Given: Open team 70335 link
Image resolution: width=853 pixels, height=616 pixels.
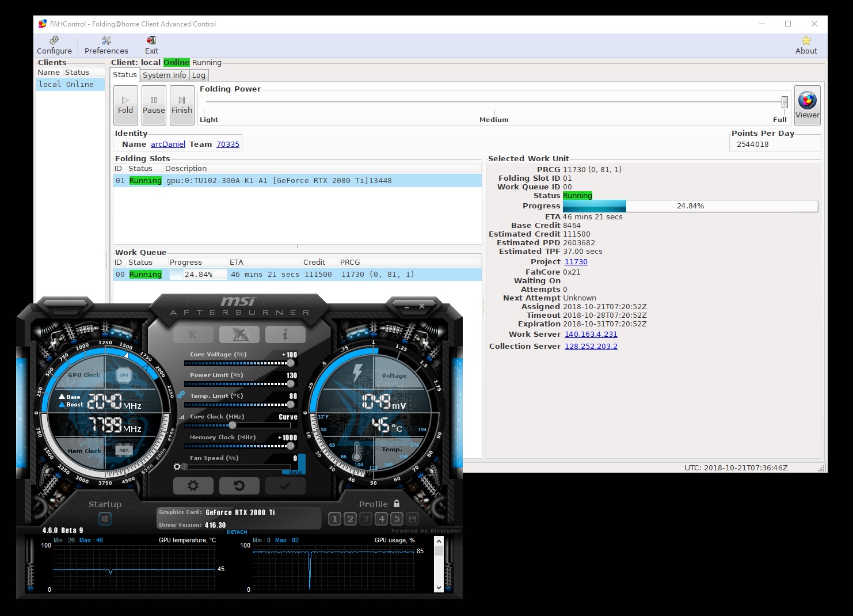Looking at the screenshot, I should click(x=228, y=145).
